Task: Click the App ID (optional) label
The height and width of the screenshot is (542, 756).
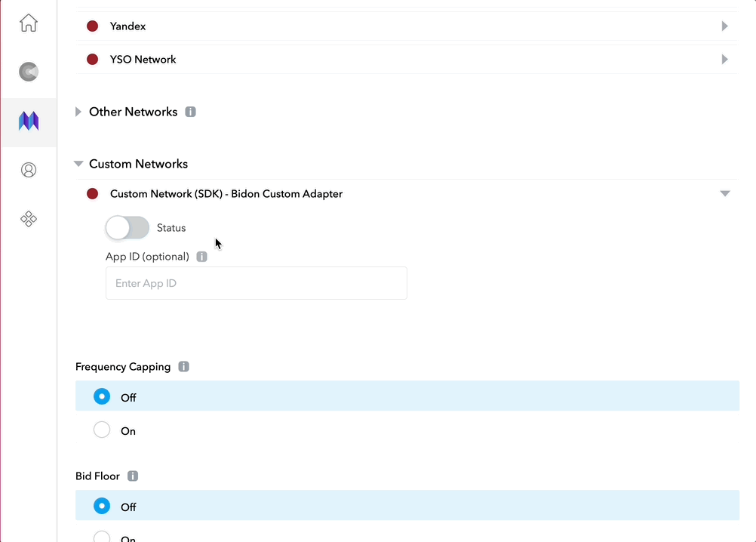Action: point(147,257)
